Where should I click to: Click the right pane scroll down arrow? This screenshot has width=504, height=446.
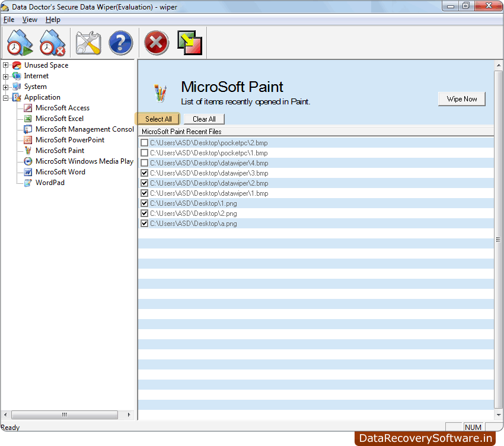tap(498, 415)
